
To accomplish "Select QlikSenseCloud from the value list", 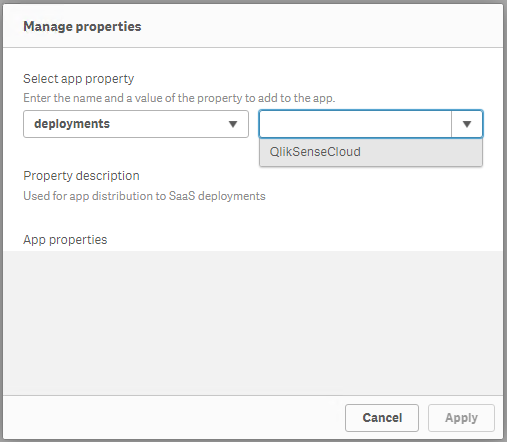I will click(x=371, y=152).
